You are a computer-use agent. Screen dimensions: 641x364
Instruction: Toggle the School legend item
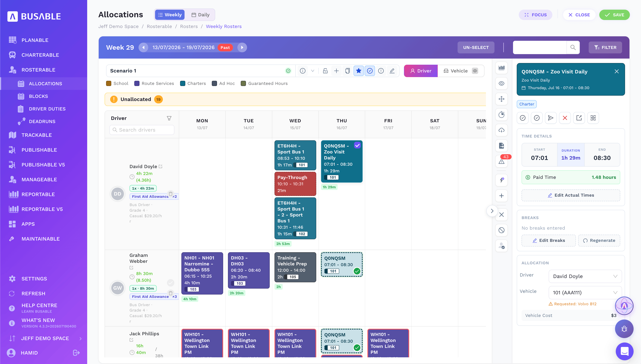click(117, 84)
